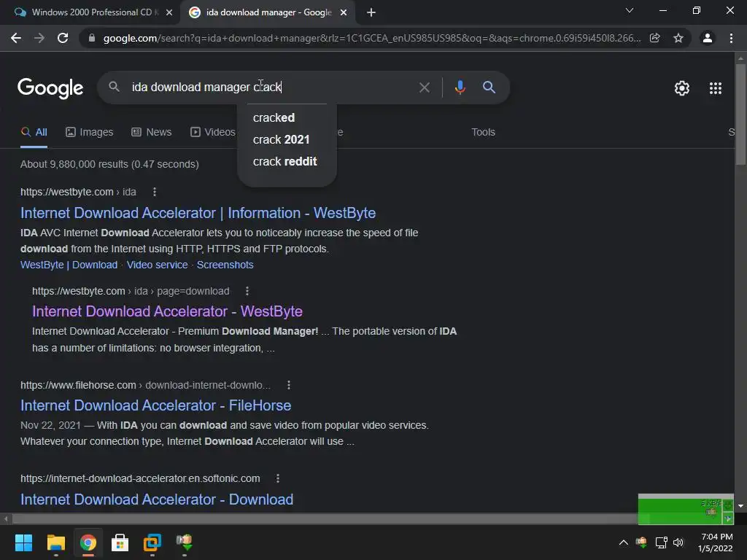Switch to Images results
The width and height of the screenshot is (747, 560).
pyautogui.click(x=90, y=133)
